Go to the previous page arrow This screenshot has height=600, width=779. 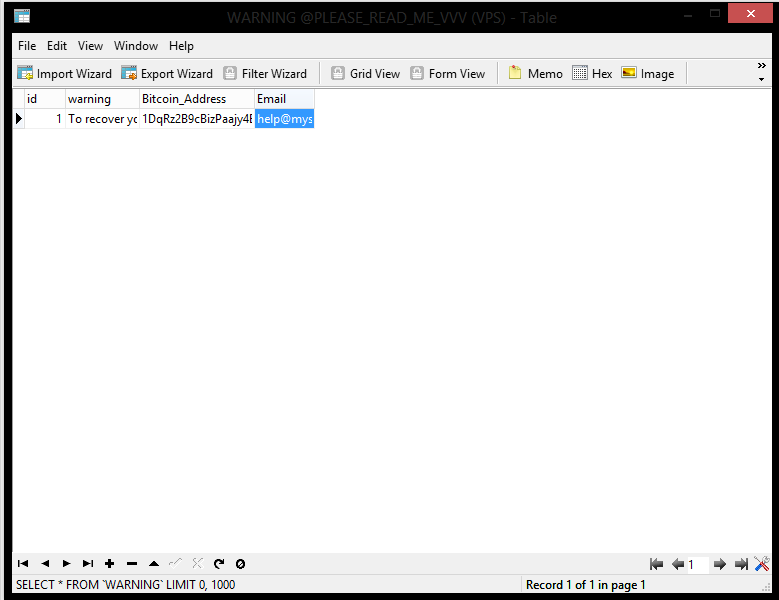[x=678, y=564]
